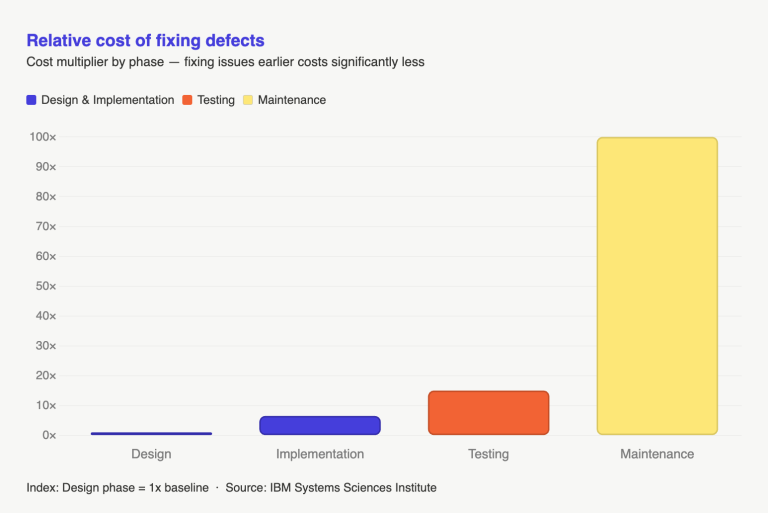Click the orange Testing legend swatch
768x513 pixels.
[187, 100]
